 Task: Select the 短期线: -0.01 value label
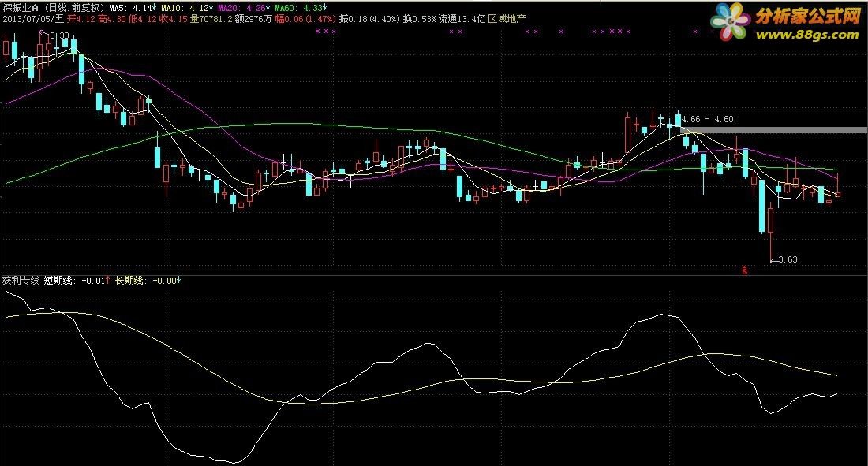(77, 281)
